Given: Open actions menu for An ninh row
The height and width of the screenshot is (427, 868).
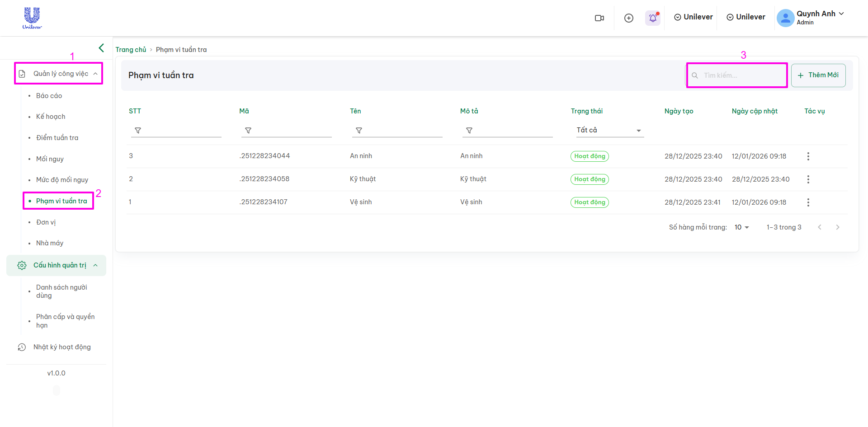Looking at the screenshot, I should [808, 156].
